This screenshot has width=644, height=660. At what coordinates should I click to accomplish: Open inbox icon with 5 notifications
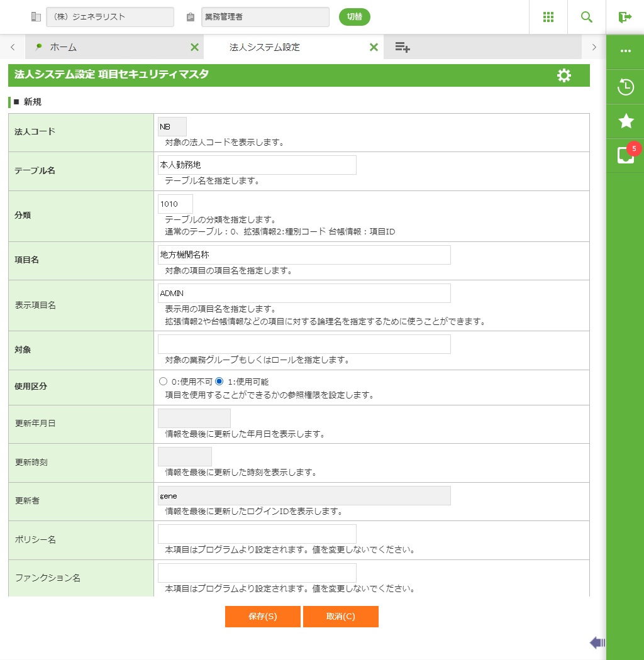click(x=625, y=155)
